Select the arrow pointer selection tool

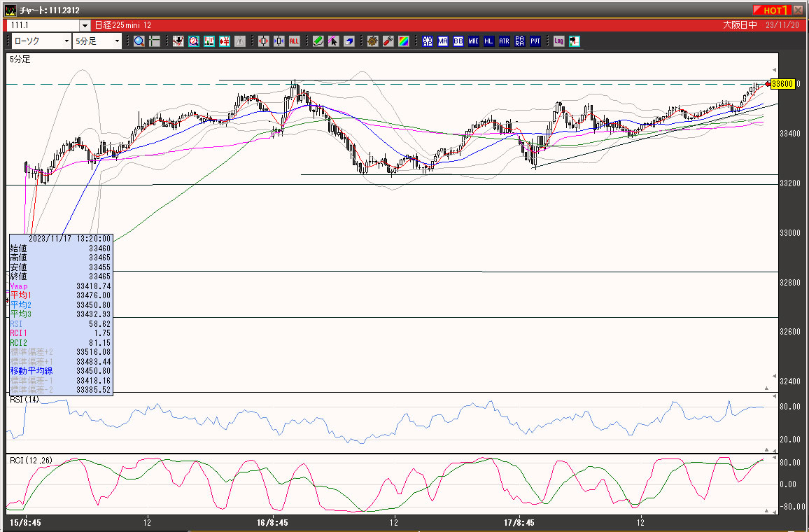coord(333,41)
